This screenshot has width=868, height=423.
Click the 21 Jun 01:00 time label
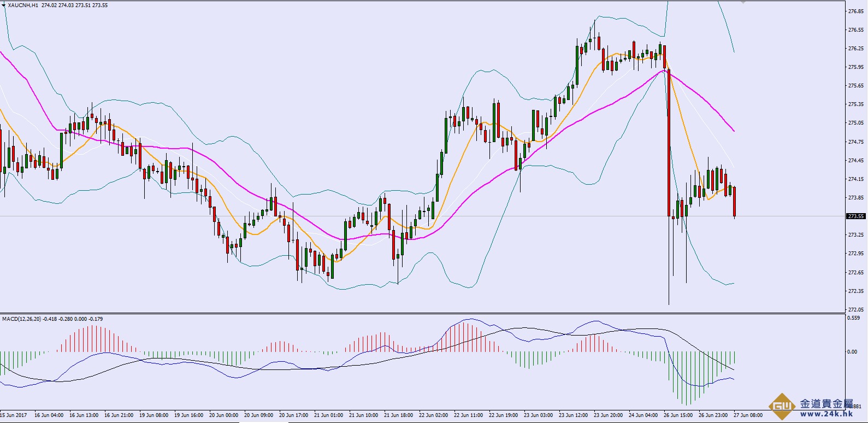click(x=328, y=415)
